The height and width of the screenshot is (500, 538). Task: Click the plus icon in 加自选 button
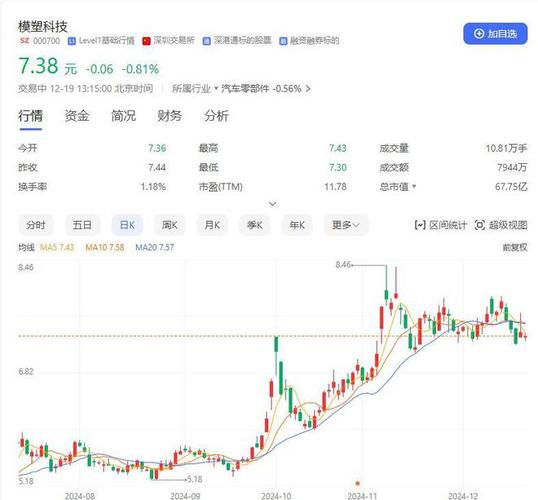point(479,34)
